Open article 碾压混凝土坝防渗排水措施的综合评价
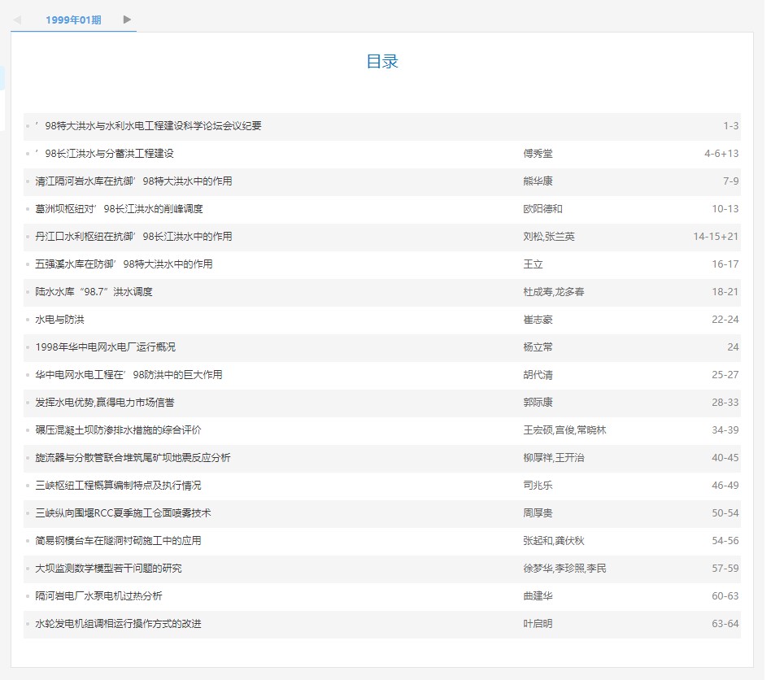Screen dimensions: 784x680 (118, 430)
